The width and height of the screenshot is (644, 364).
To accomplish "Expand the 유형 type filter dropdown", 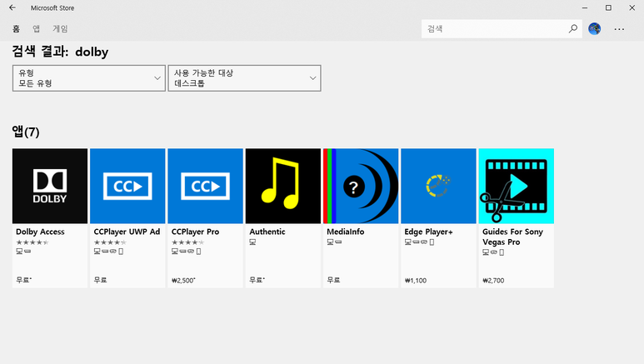I will coord(88,78).
